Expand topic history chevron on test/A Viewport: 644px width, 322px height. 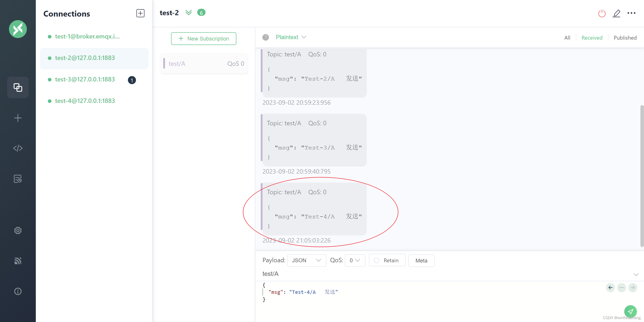point(636,275)
